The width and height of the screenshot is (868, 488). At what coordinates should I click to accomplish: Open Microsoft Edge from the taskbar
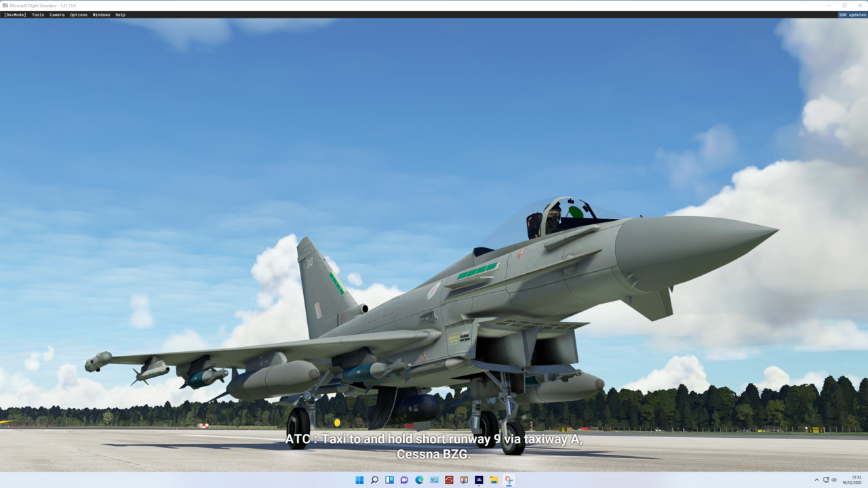point(419,480)
